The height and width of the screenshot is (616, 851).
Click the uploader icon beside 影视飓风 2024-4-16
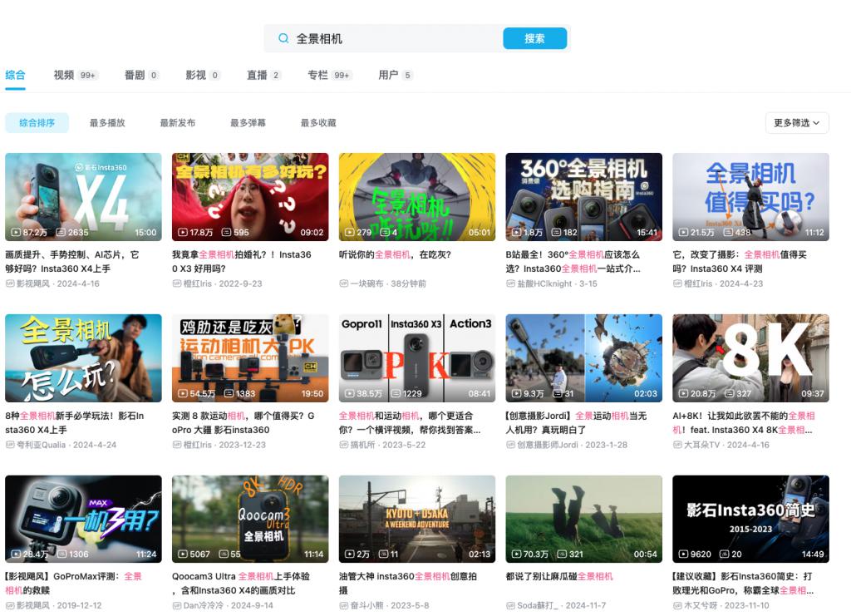click(x=10, y=283)
